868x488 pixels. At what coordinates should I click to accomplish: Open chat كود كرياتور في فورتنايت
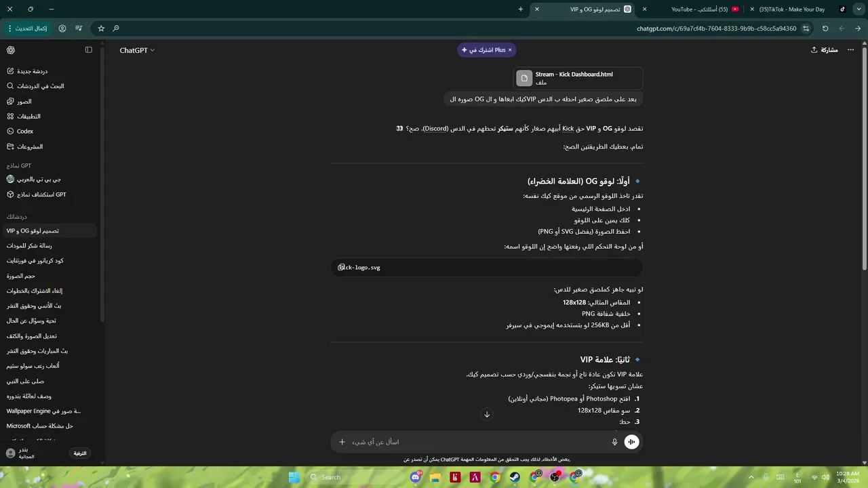point(50,261)
